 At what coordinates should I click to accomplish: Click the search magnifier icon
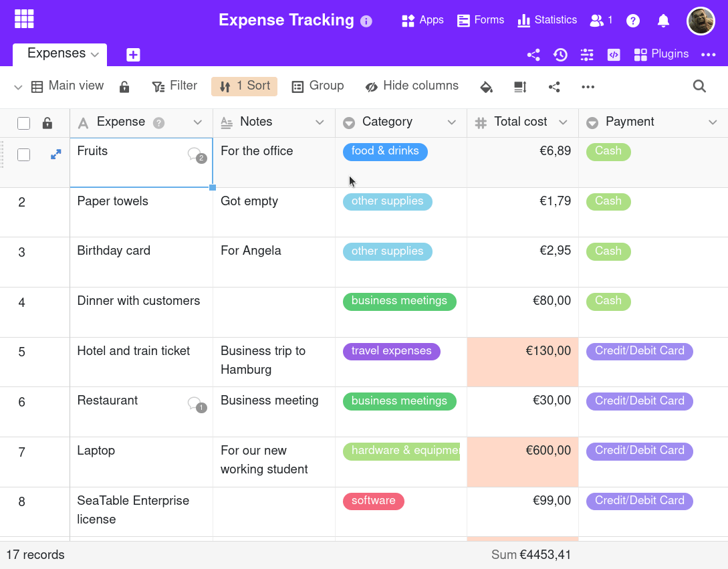point(699,86)
